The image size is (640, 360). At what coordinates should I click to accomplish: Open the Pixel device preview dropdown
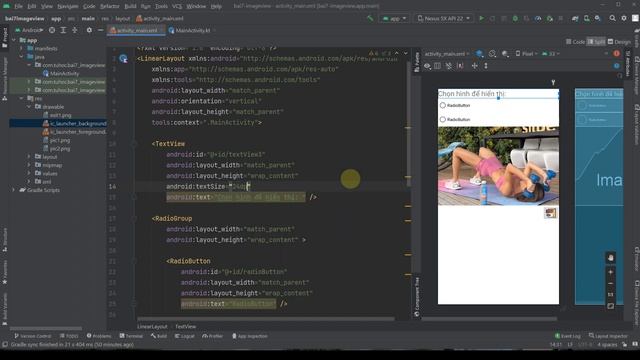526,53
